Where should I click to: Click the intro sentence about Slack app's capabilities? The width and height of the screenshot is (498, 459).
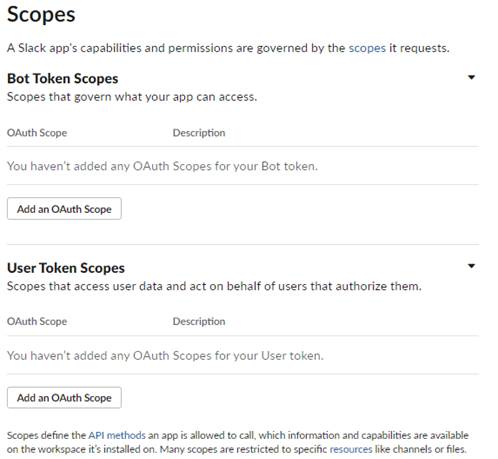click(x=228, y=48)
